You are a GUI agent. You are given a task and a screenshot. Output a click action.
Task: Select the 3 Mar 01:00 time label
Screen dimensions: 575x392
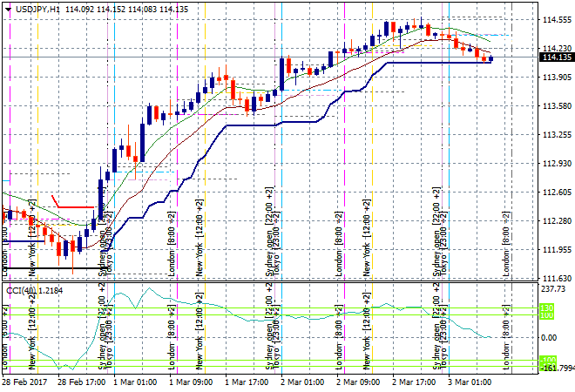click(x=471, y=382)
